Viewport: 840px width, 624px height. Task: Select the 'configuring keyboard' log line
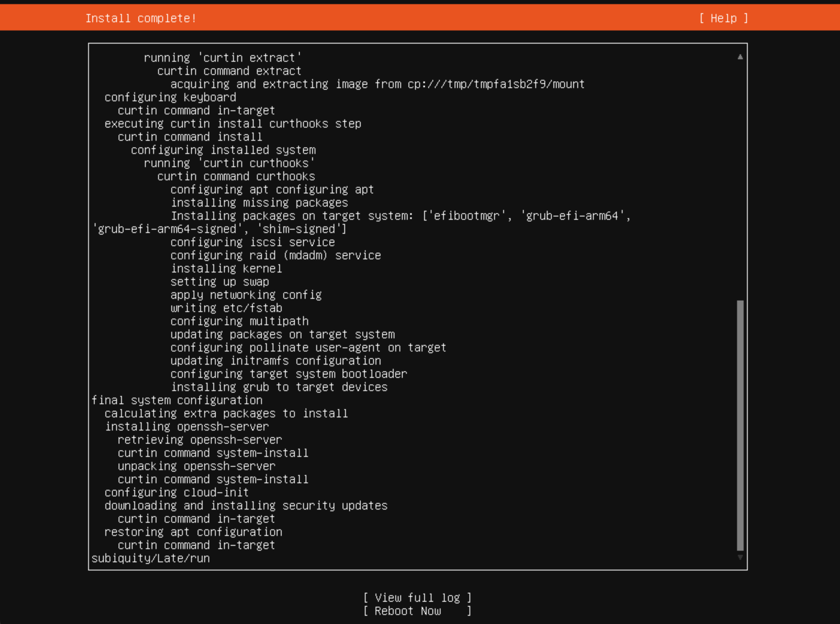point(170,97)
